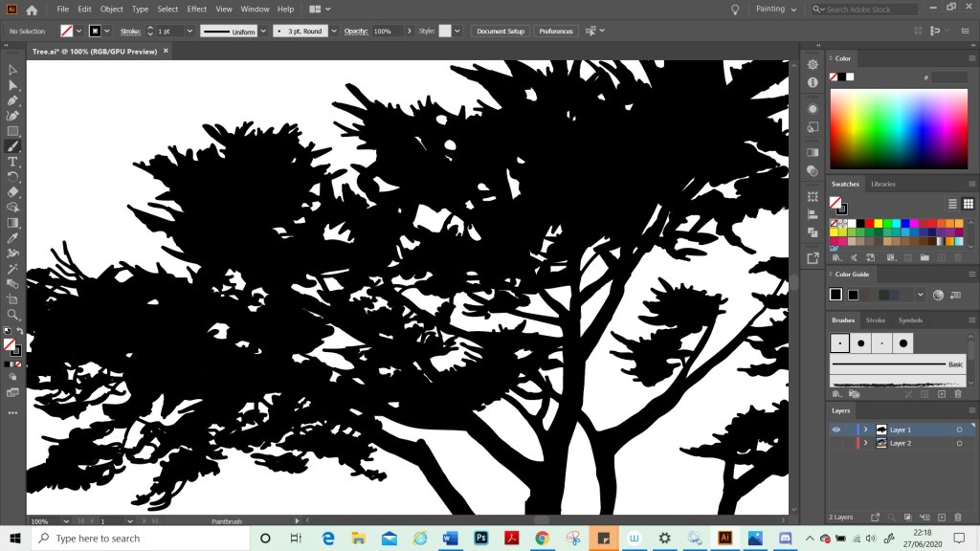Hide Layer 1 with the eye icon
The image size is (980, 551).
(x=835, y=430)
